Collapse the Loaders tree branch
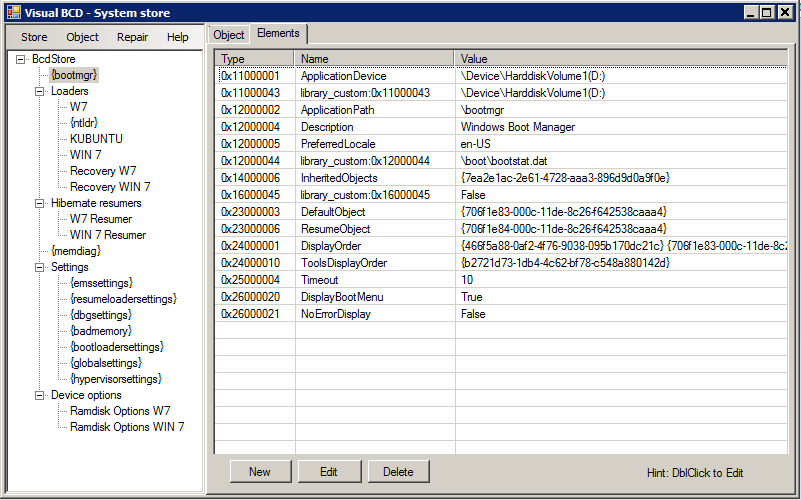This screenshot has height=500, width=801. click(x=39, y=91)
